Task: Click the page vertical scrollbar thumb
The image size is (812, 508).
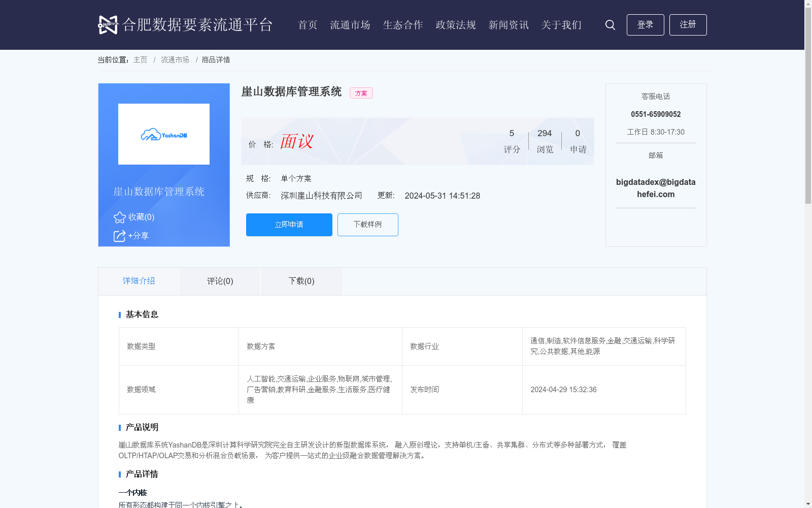Action: [808, 106]
